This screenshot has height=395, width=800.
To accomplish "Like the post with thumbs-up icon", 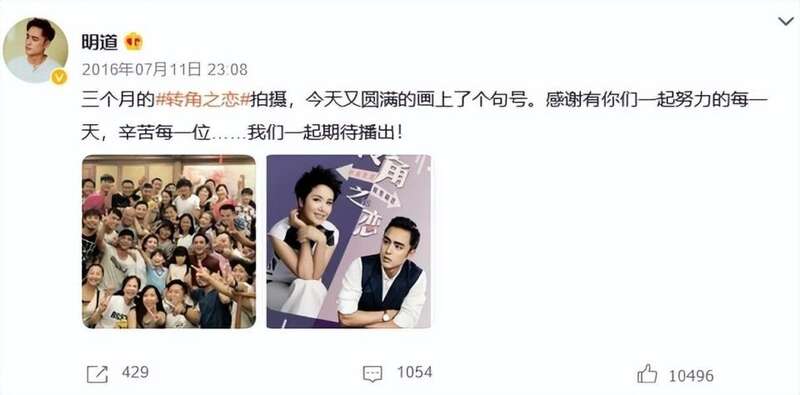I will click(x=647, y=374).
